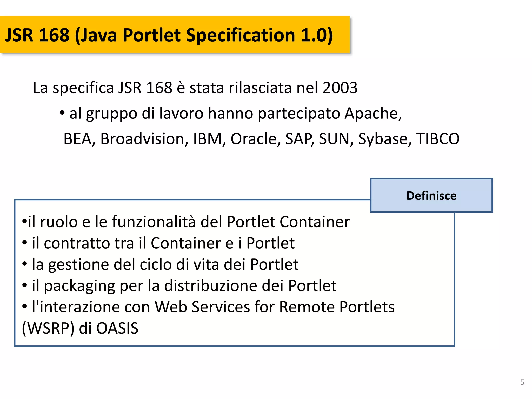Click the bullet 'il packaging per la distribuzione dei Portlet'
Viewport: 532px width, 399px height.
179,286
